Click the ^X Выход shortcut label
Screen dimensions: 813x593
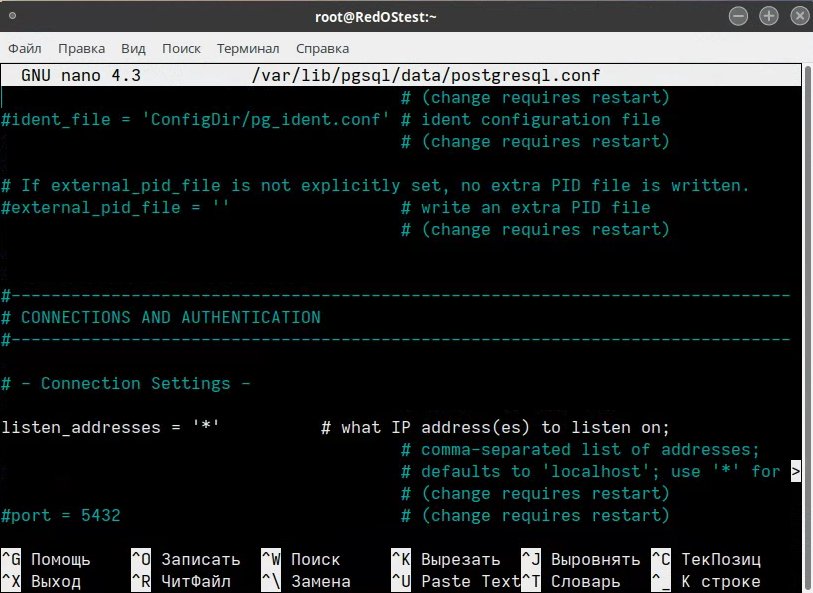(x=46, y=581)
